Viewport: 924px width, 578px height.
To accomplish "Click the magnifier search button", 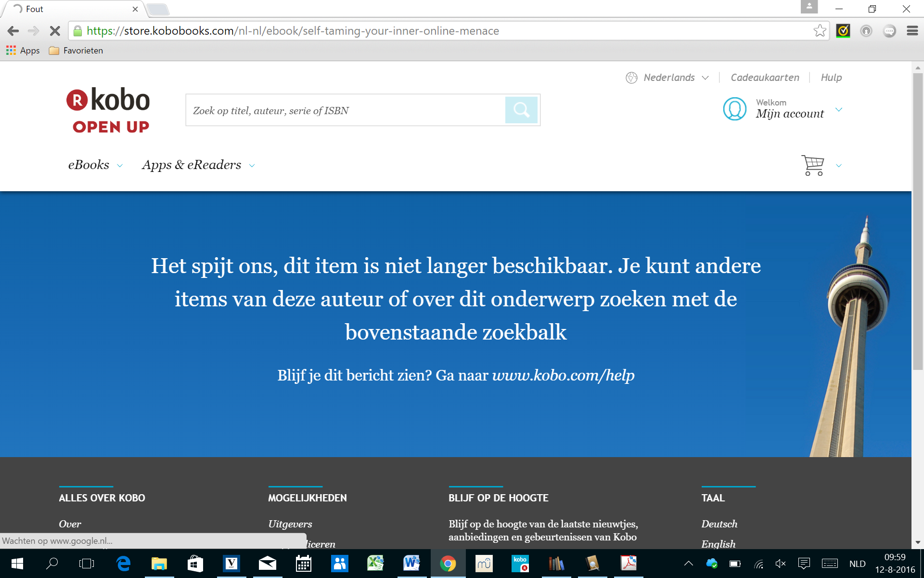I will (521, 110).
